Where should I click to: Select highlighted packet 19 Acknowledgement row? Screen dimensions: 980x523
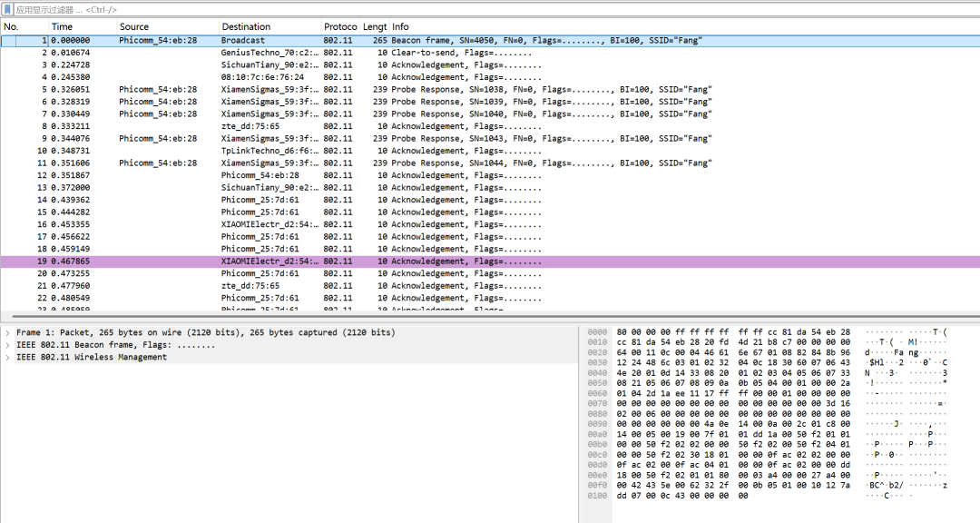click(490, 261)
